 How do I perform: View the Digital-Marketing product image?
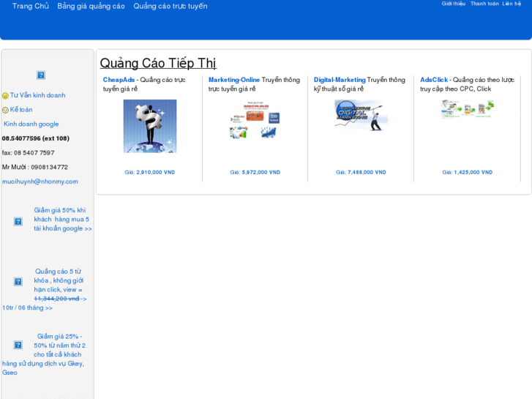click(x=361, y=116)
